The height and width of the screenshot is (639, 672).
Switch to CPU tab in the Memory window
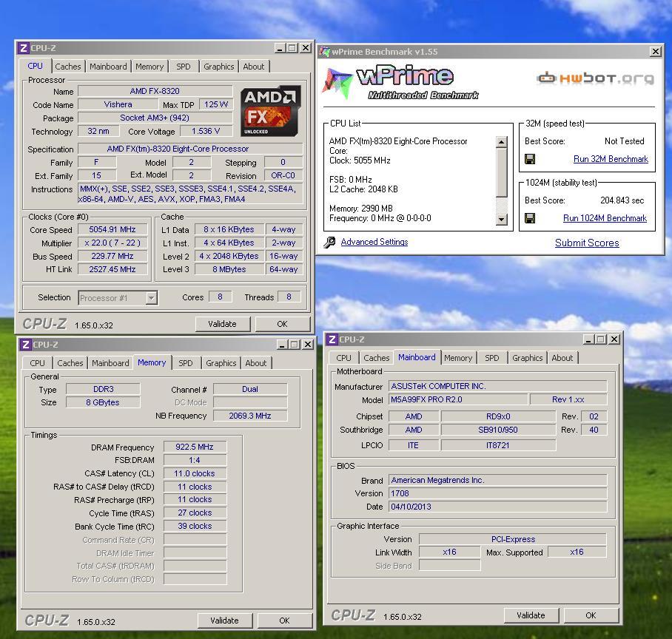point(37,363)
